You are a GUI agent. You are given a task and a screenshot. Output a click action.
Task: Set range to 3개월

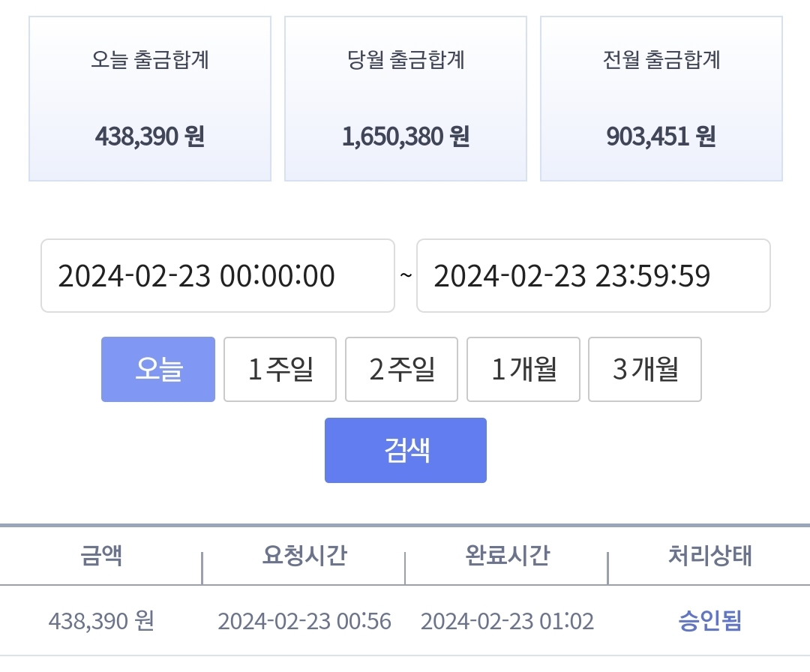point(645,369)
